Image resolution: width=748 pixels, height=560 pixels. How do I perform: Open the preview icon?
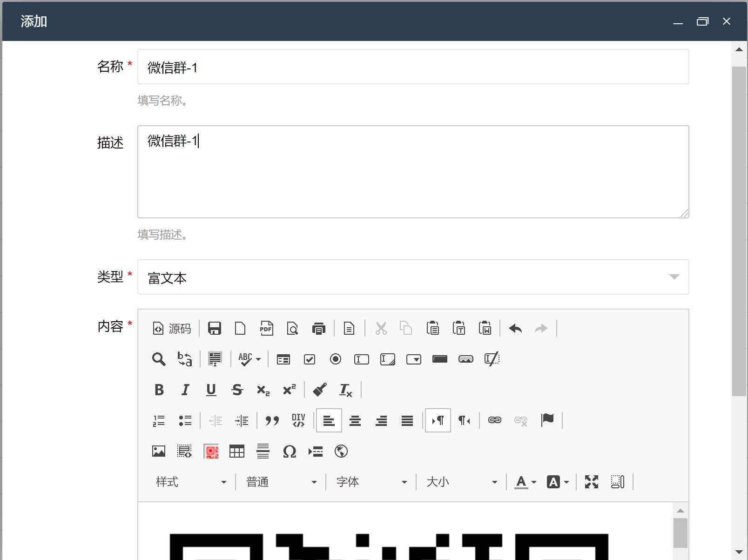click(293, 329)
